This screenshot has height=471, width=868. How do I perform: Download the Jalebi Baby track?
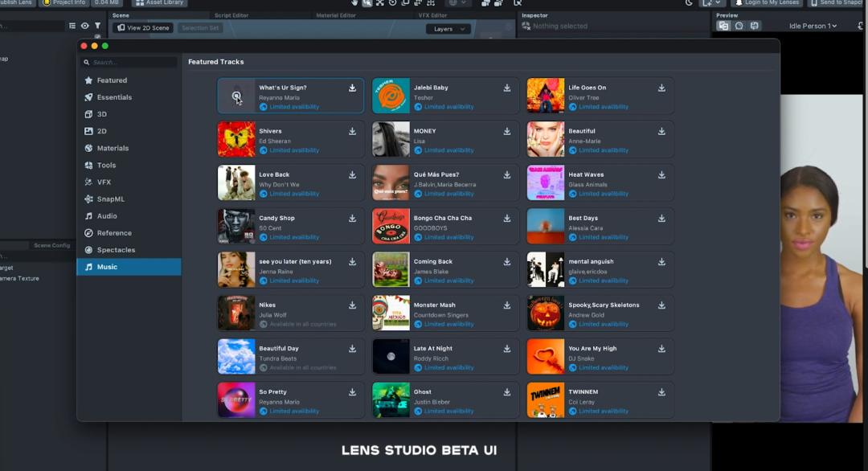pos(506,88)
